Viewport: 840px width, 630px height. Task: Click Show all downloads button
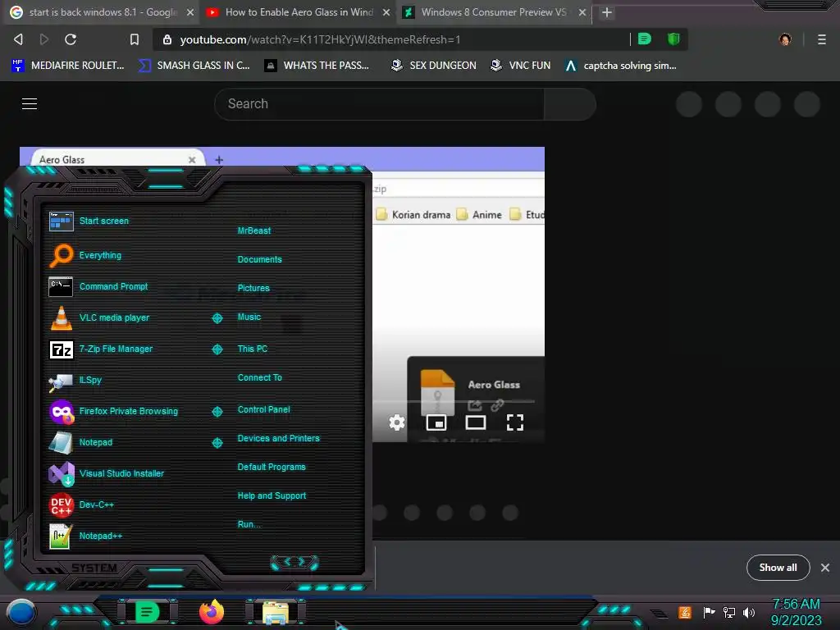click(x=778, y=568)
